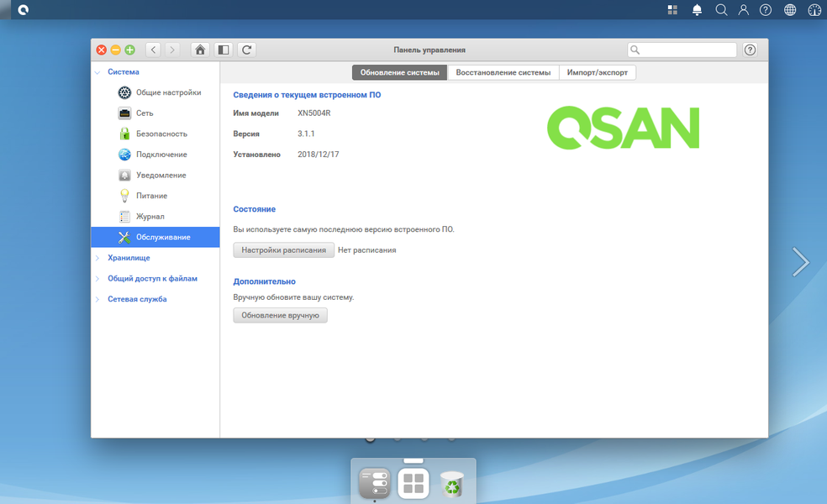Open the desktop help question-mark icon

click(766, 9)
